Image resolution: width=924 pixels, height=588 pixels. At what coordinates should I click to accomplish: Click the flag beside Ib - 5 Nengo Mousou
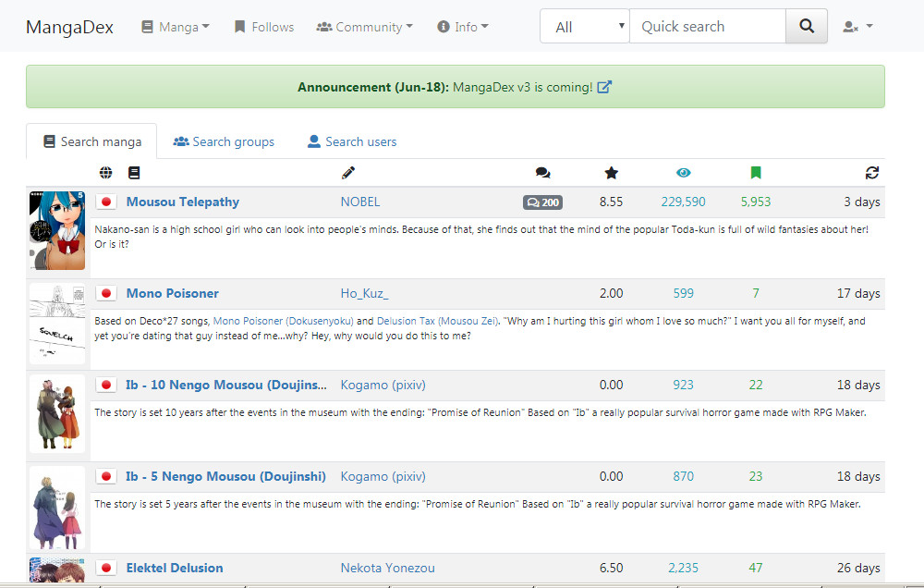[106, 476]
